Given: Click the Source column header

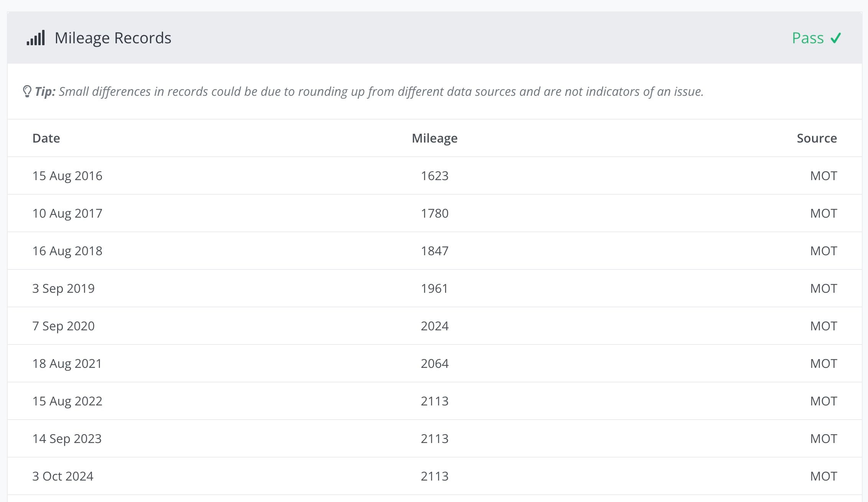Looking at the screenshot, I should click(x=817, y=138).
